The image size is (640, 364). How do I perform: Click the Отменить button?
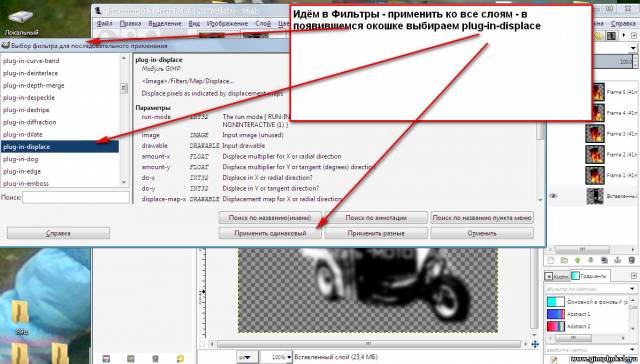coord(482,233)
